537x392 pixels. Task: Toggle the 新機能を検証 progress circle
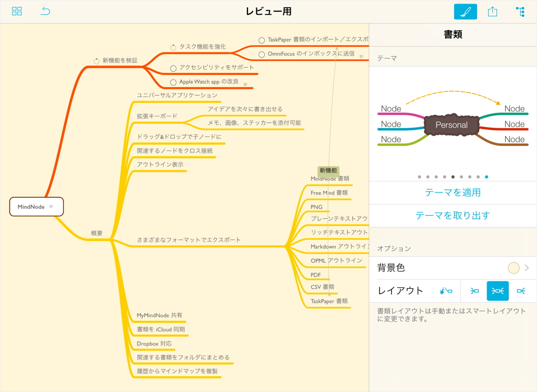(96, 61)
